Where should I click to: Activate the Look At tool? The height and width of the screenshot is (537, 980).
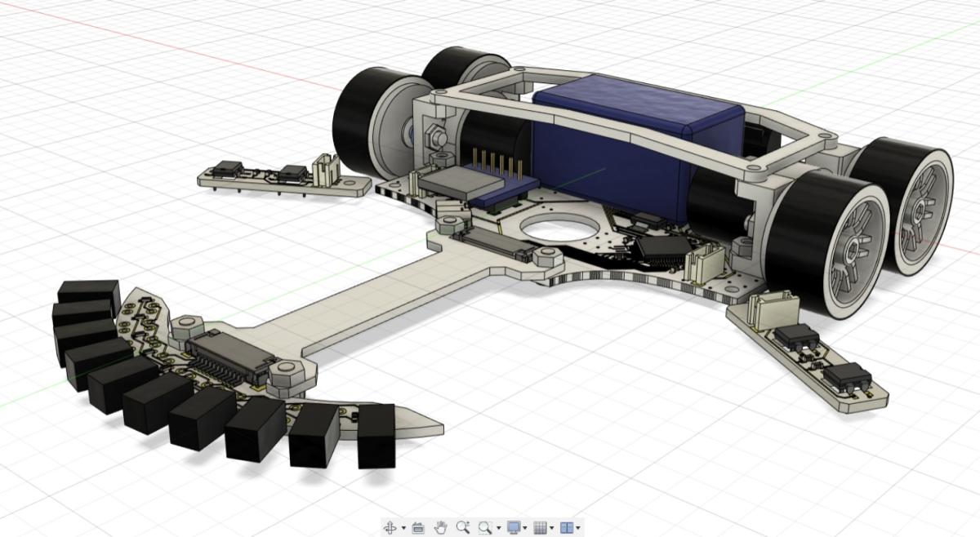tap(418, 527)
